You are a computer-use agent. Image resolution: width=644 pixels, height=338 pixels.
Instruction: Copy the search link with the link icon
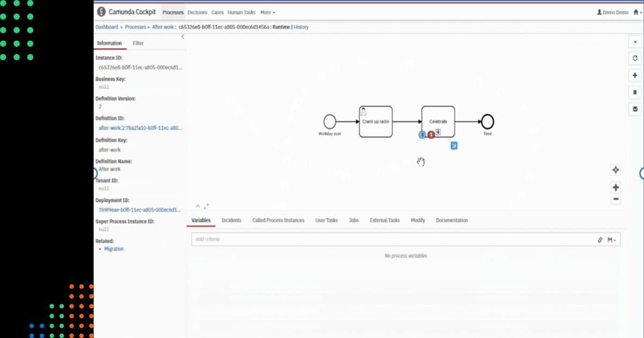point(601,240)
